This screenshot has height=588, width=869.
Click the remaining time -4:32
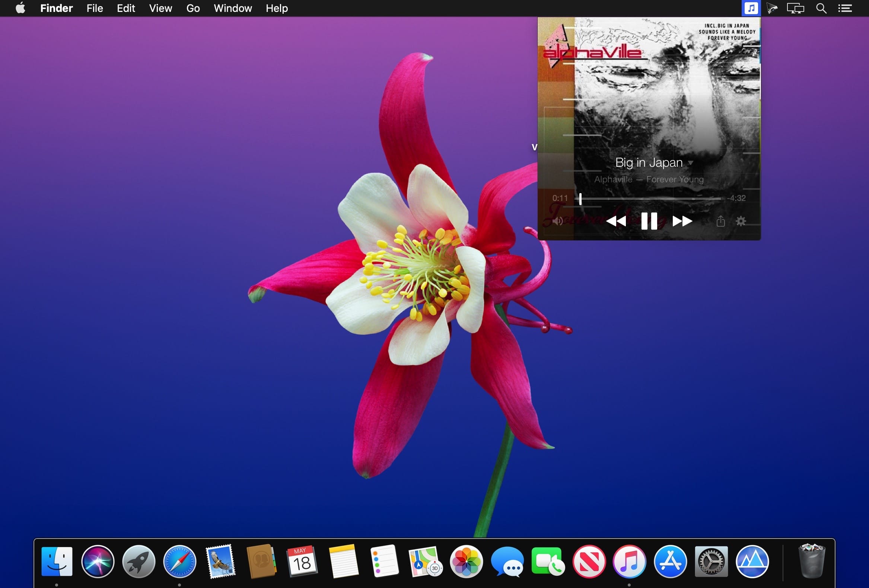tap(736, 198)
